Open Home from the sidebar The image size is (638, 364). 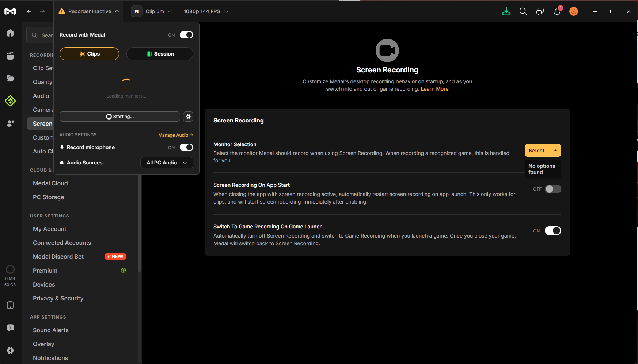[10, 33]
